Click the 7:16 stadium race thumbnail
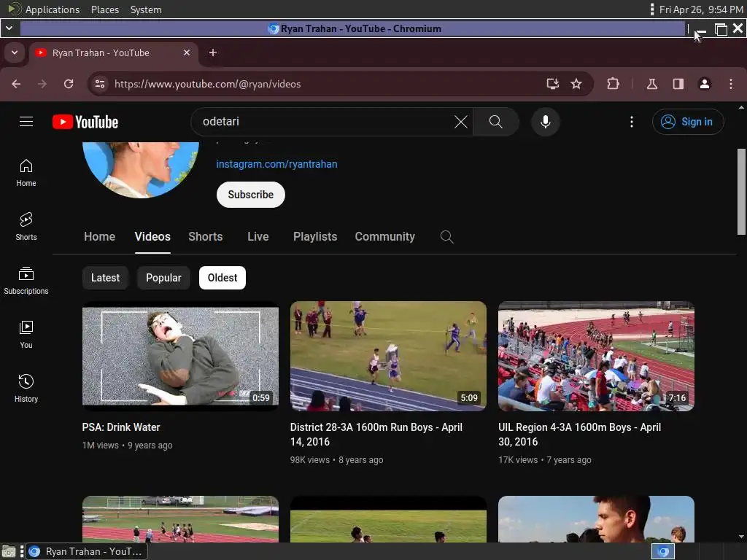This screenshot has width=747, height=560. click(x=597, y=356)
